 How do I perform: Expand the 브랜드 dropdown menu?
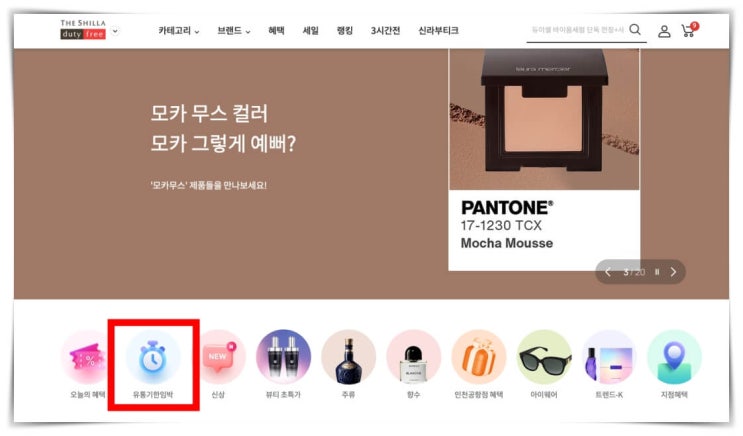click(234, 31)
